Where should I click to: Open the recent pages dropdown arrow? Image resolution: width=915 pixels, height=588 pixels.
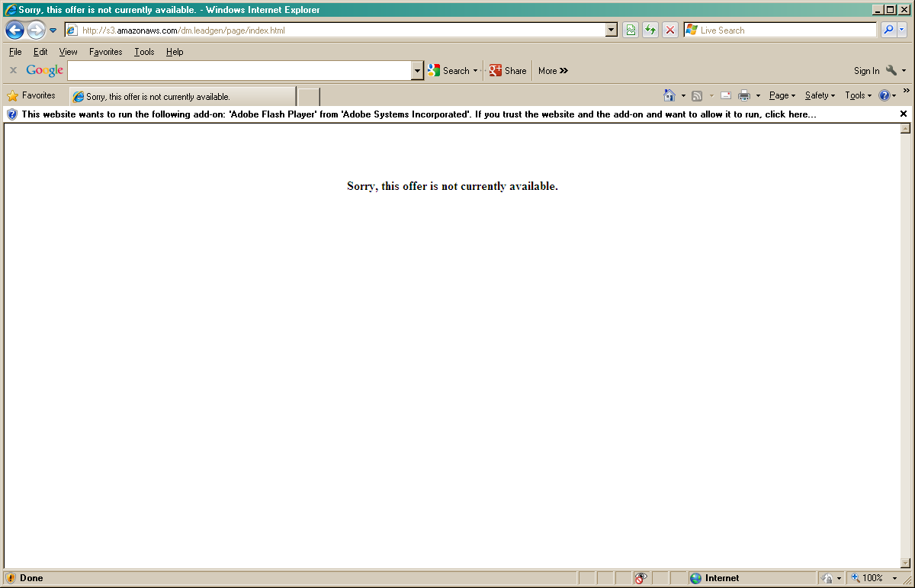(53, 31)
